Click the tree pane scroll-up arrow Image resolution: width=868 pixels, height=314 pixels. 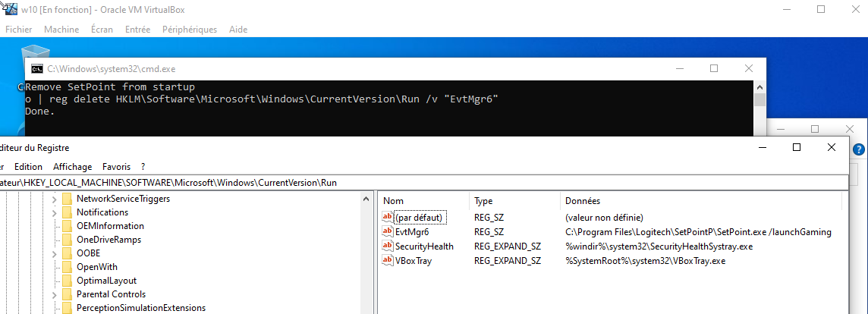(366, 199)
